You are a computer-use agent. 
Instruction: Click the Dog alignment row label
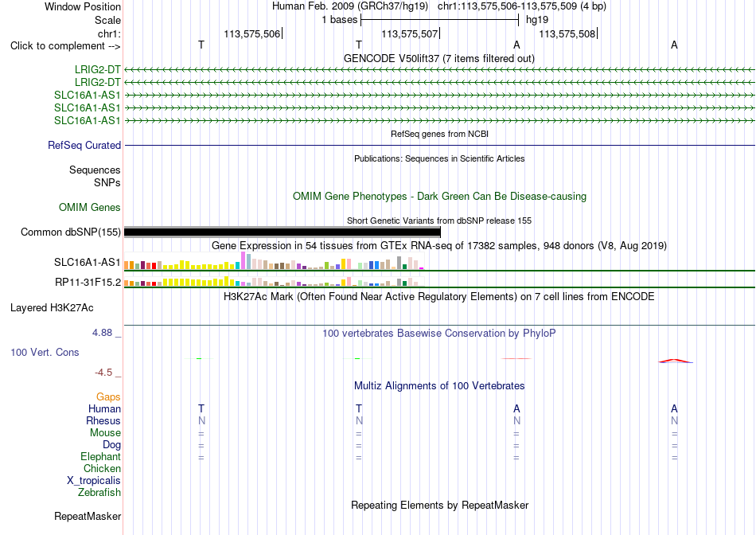[x=112, y=445]
